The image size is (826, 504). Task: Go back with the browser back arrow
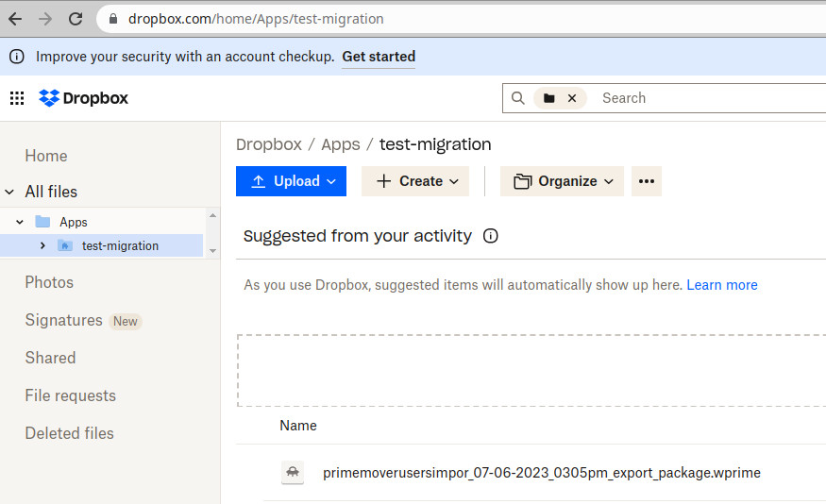click(15, 19)
